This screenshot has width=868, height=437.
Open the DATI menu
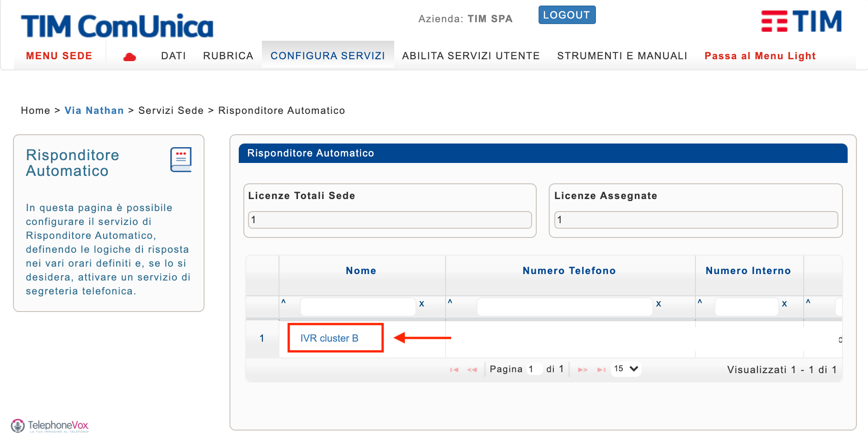174,56
